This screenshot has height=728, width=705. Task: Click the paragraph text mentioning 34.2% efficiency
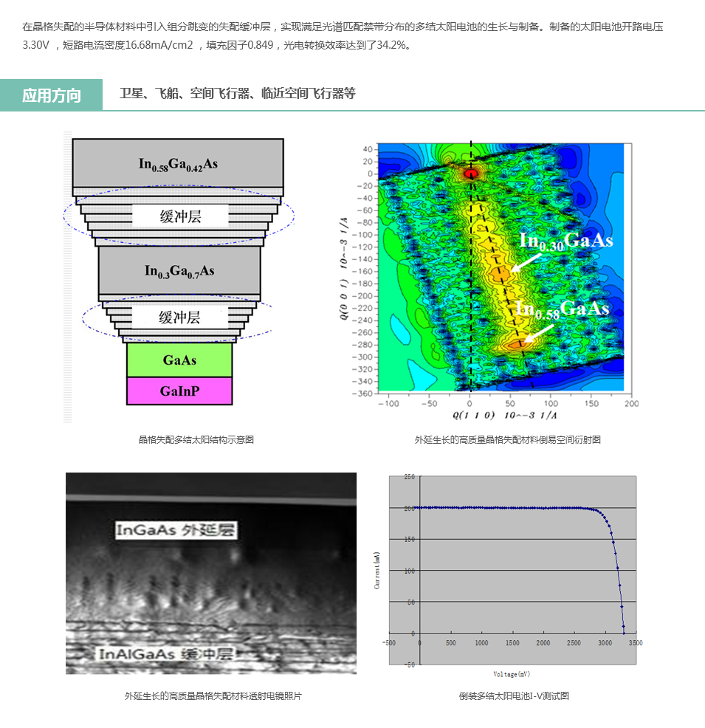pyautogui.click(x=343, y=35)
